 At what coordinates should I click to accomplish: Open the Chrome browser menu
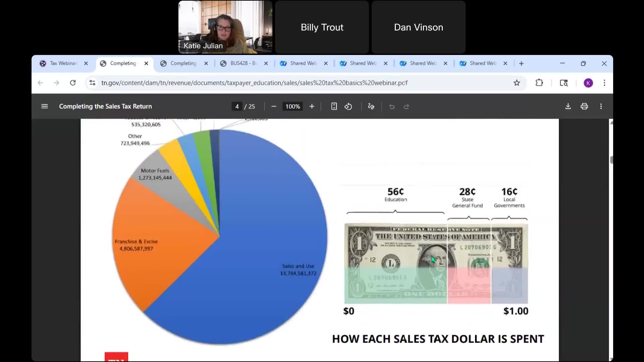click(x=605, y=83)
